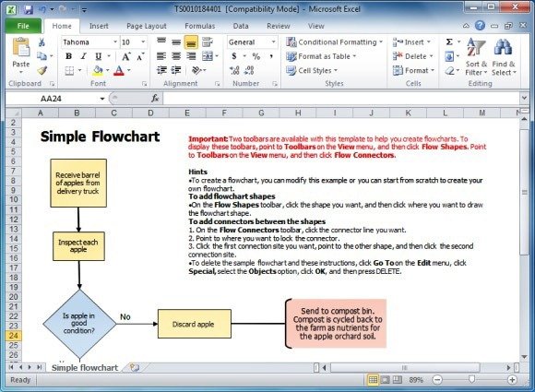Click the Wrap Text icon
The width and height of the screenshot is (535, 392).
tap(208, 42)
